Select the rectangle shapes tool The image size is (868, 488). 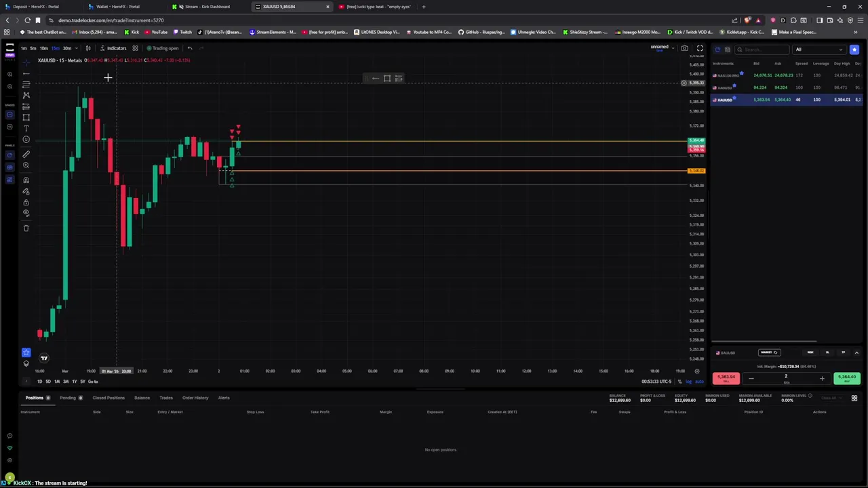(26, 117)
